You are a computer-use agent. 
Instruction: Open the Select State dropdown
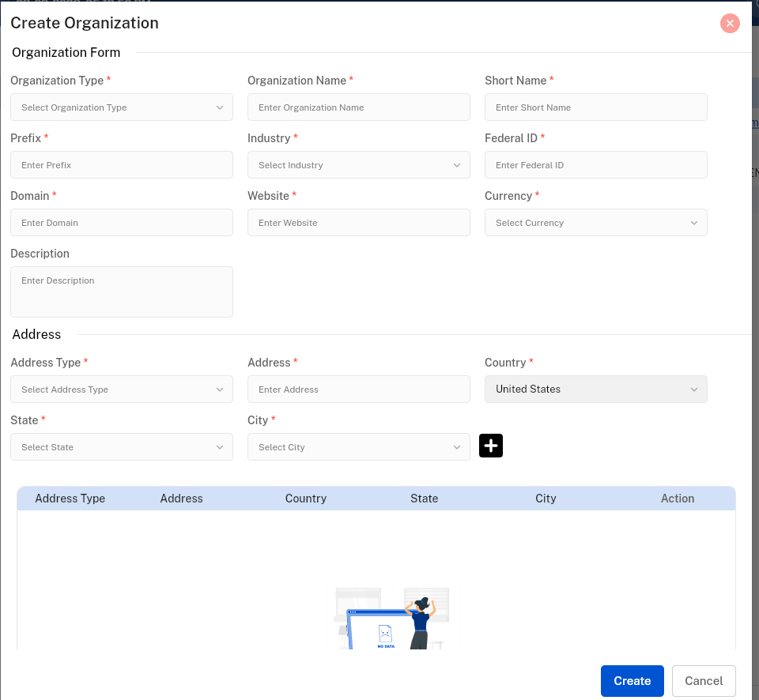(x=122, y=447)
